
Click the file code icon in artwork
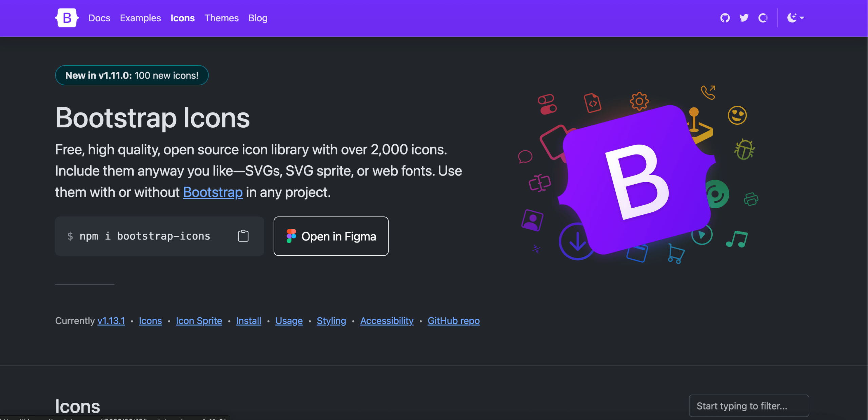click(592, 103)
